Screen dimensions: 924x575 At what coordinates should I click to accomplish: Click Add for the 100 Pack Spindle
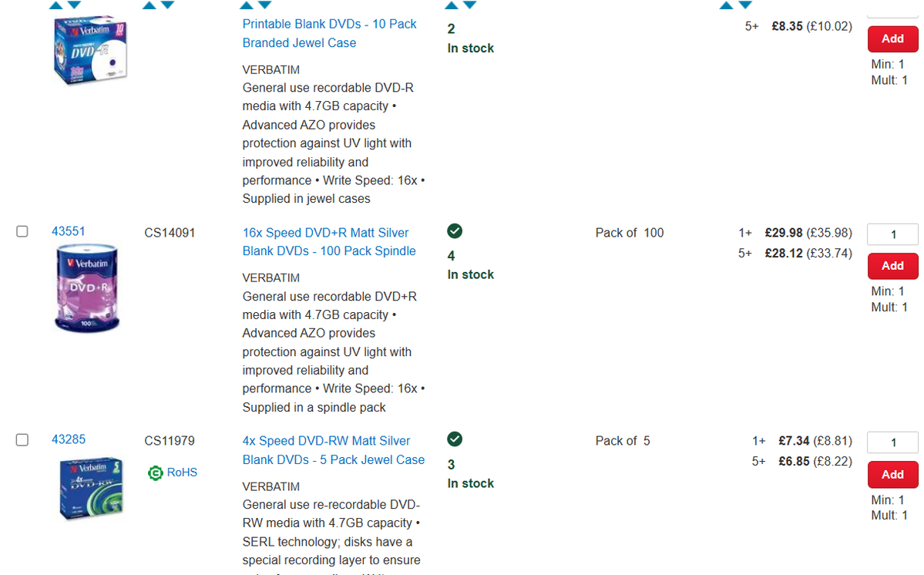point(892,265)
